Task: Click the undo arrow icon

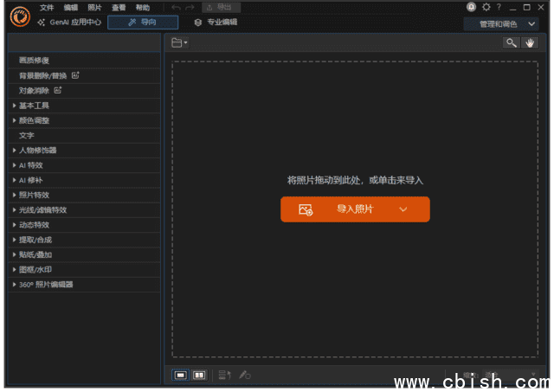Action: click(177, 7)
